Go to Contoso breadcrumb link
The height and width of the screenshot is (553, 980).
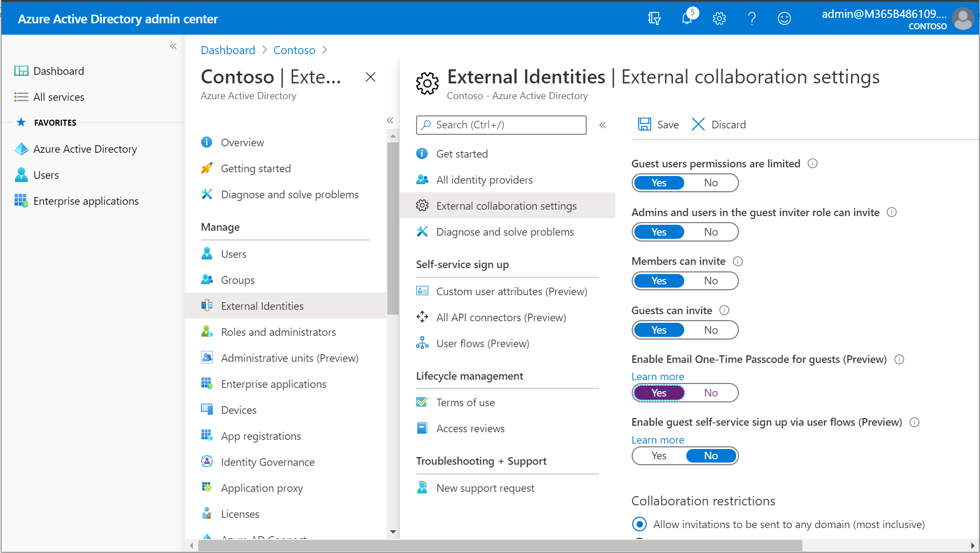pyautogui.click(x=294, y=50)
